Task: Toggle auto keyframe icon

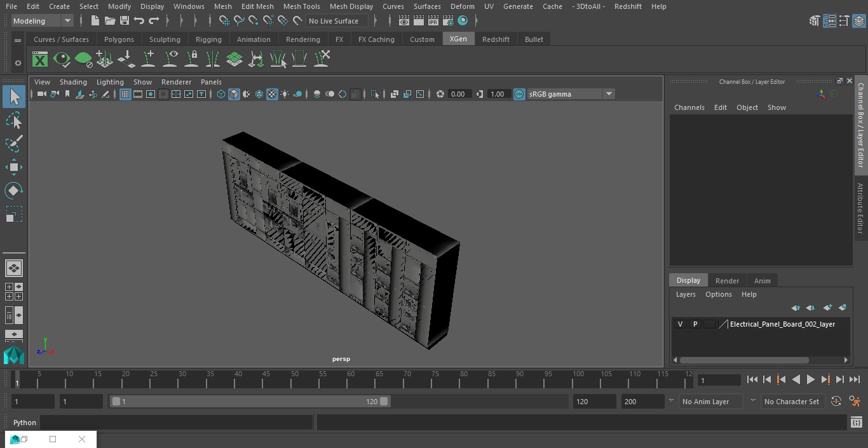Action: click(836, 402)
